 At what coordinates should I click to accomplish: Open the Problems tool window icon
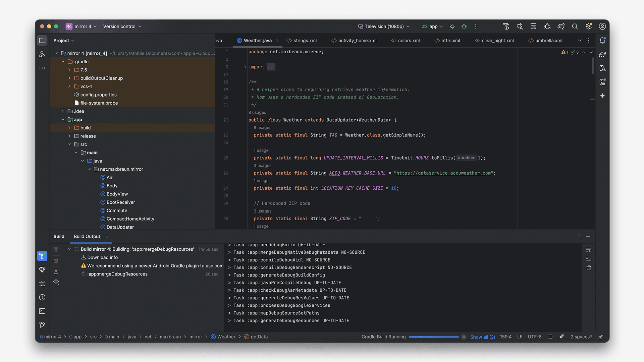click(x=42, y=297)
